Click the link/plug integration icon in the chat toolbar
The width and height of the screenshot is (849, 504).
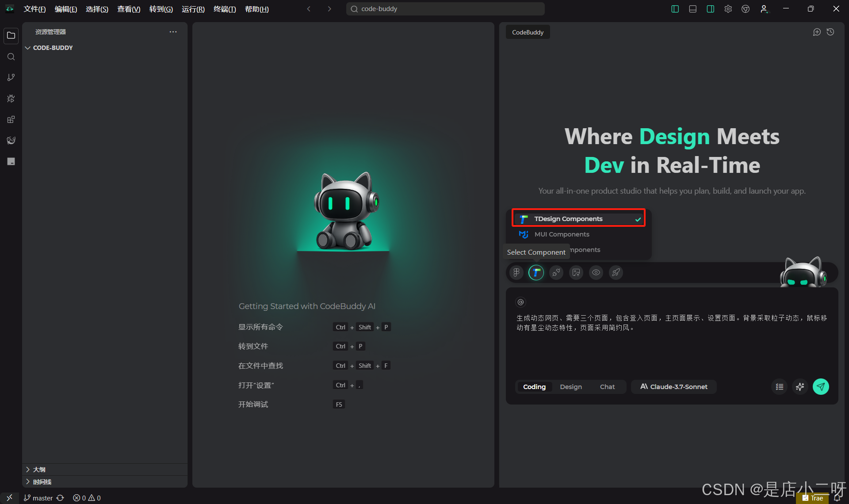click(x=556, y=272)
